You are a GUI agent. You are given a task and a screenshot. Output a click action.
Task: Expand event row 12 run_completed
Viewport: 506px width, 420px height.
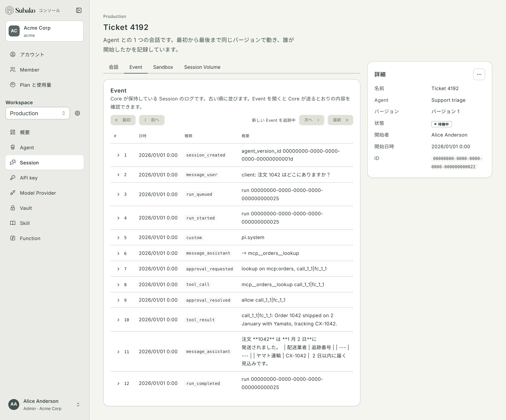click(x=118, y=383)
